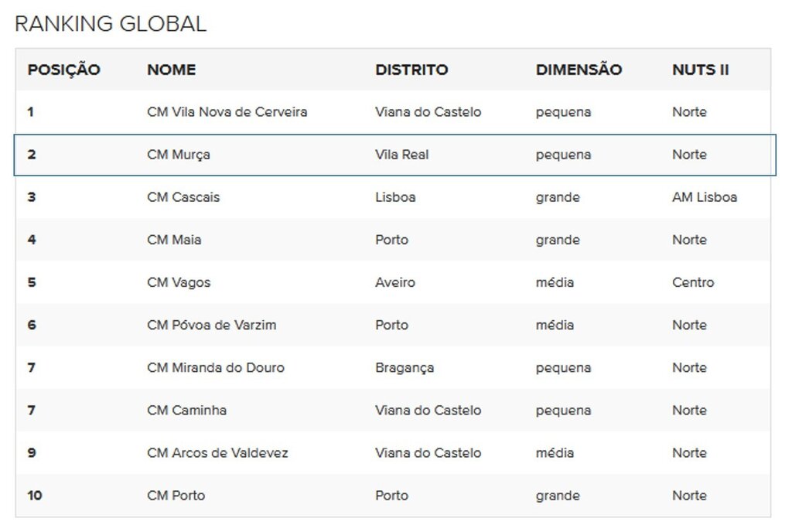This screenshot has height=532, width=792.
Task: Click CM Porto in tenth position
Action: pyautogui.click(x=176, y=495)
